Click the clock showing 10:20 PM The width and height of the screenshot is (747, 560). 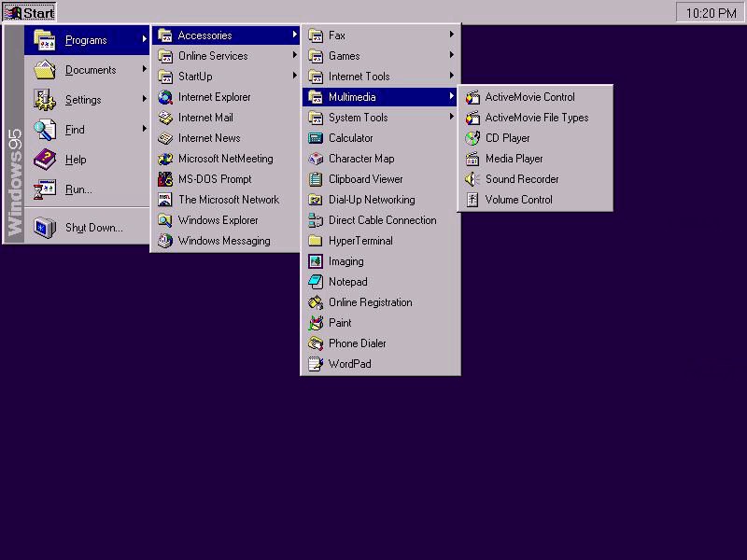(x=711, y=13)
